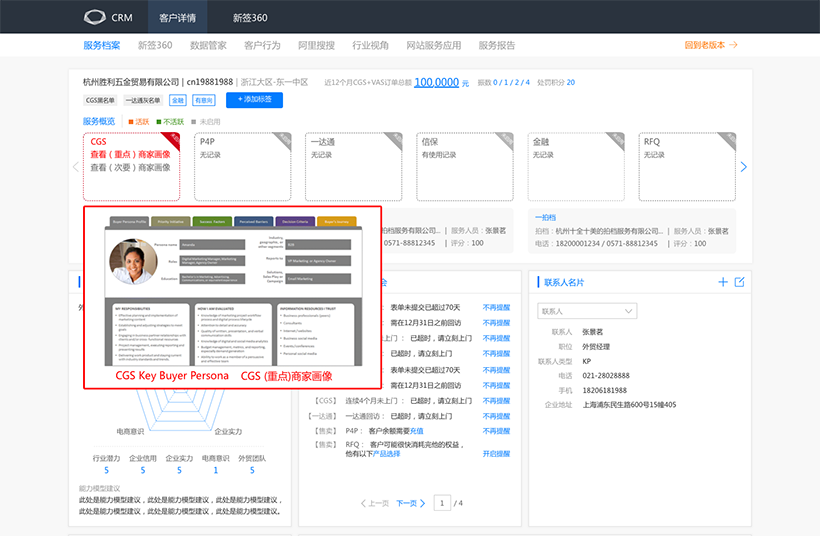This screenshot has width=820, height=536.
Task: Click 开启提醒 for the RFQ row
Action: click(496, 453)
